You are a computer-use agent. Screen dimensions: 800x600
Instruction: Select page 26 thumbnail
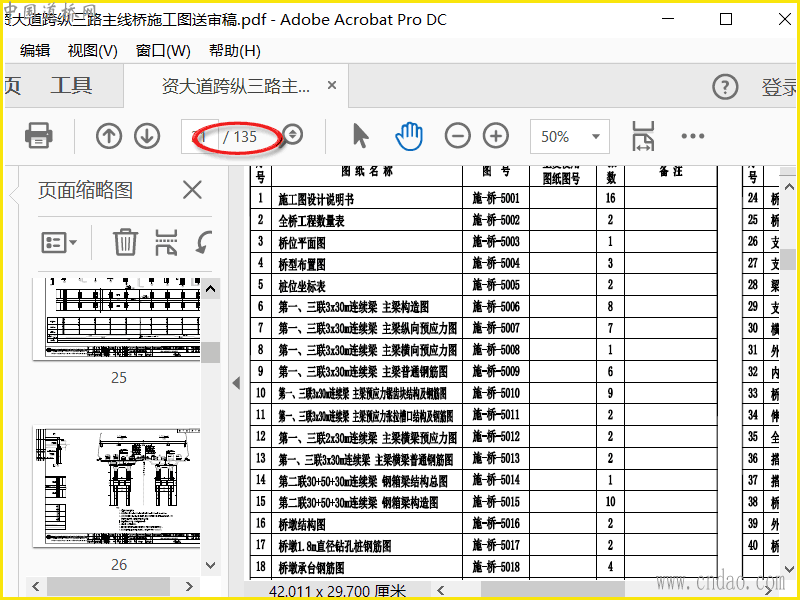(x=116, y=488)
